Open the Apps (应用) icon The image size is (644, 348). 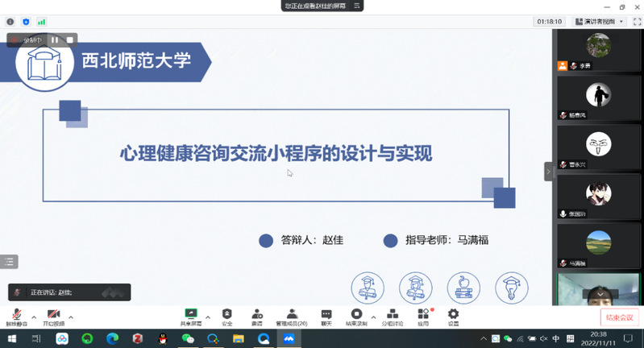tap(423, 316)
